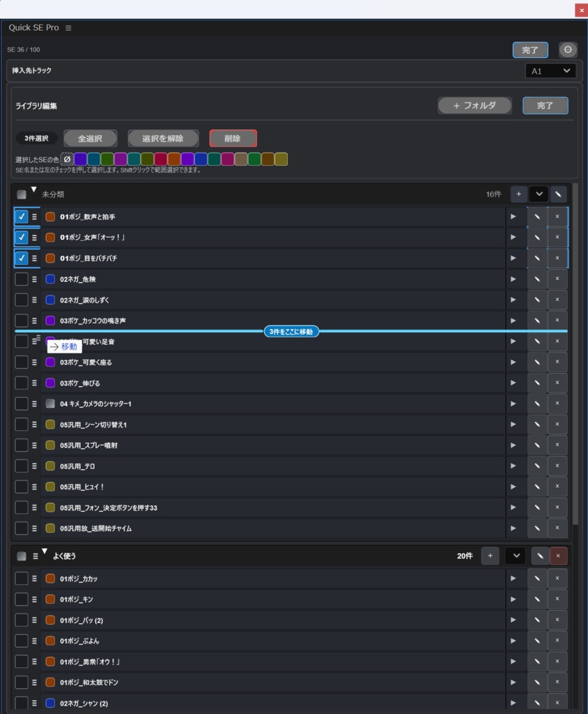Play the 04 キメ_カメラのシャッター1 sound
This screenshot has height=714, width=588.
(513, 404)
